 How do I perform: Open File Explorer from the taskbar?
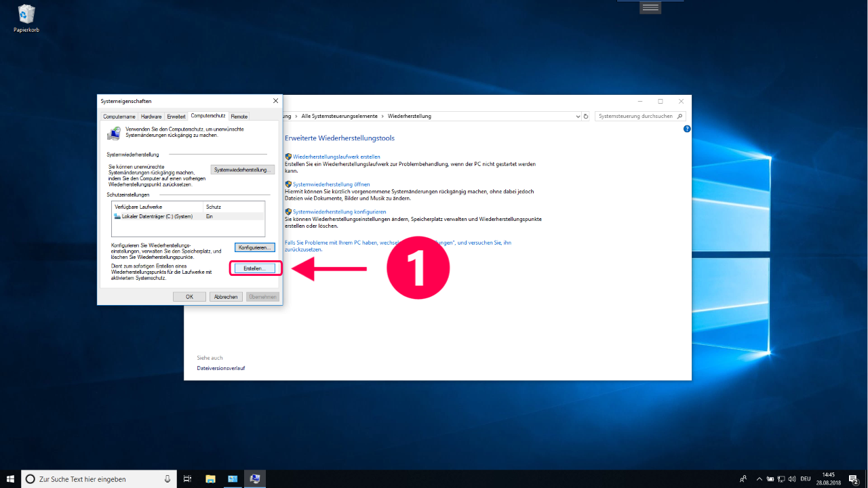click(210, 479)
